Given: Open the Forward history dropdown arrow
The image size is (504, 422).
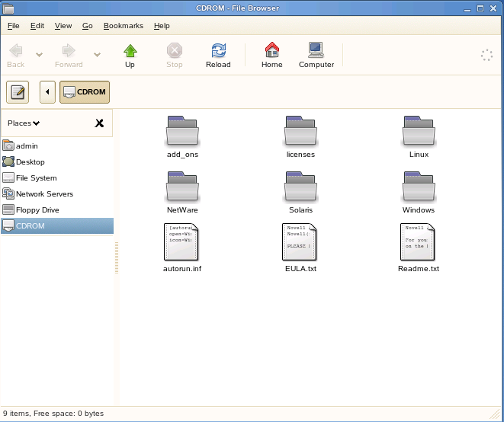Looking at the screenshot, I should [97, 55].
